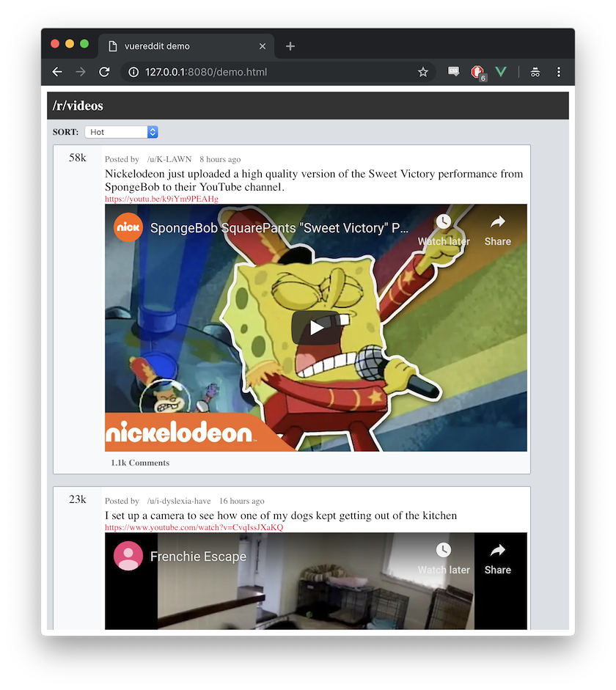Click the browser forward arrow
Screen dimensions: 616x690
pyautogui.click(x=81, y=72)
